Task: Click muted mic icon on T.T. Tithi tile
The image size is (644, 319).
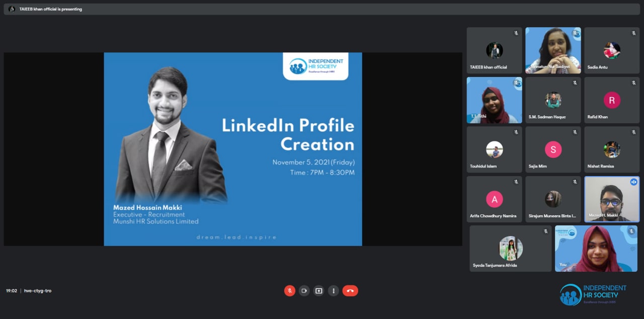Action: 516,83
